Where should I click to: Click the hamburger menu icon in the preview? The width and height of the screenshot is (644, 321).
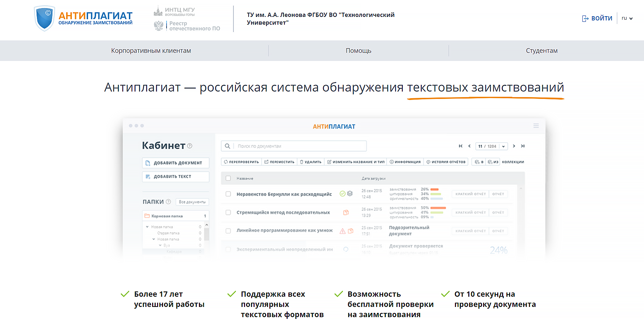point(536,126)
